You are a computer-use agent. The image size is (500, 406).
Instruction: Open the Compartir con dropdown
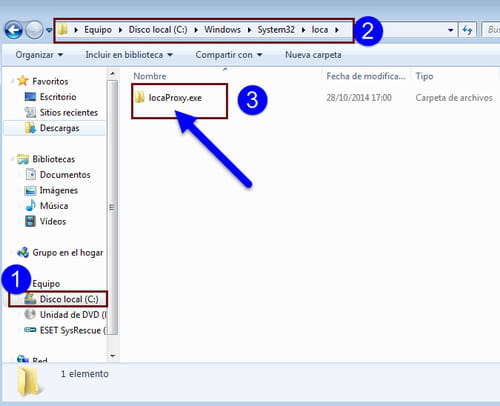coord(229,55)
